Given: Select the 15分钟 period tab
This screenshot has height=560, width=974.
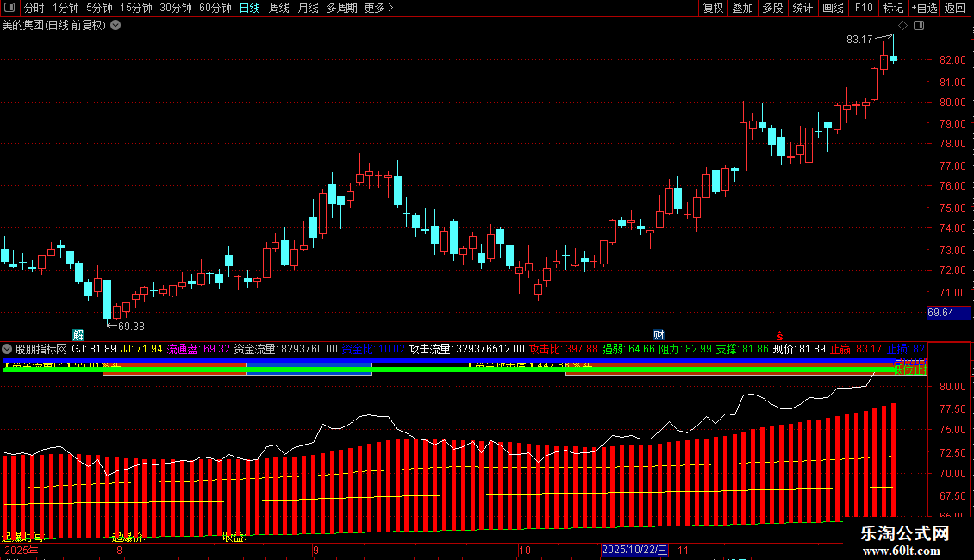Looking at the screenshot, I should 136,8.
